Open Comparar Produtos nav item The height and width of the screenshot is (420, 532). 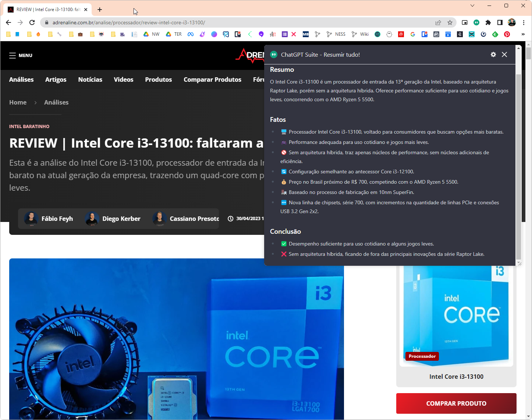212,80
